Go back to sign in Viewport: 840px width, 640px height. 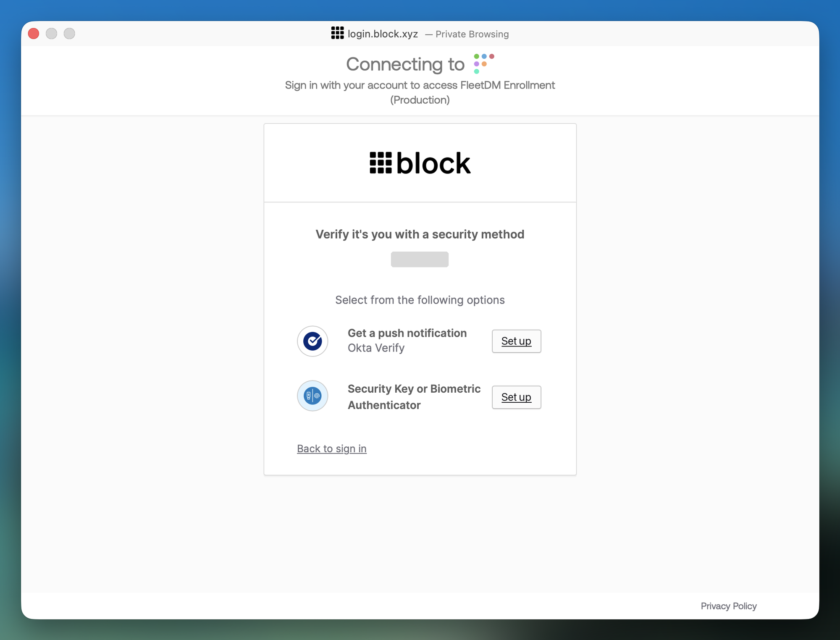332,449
